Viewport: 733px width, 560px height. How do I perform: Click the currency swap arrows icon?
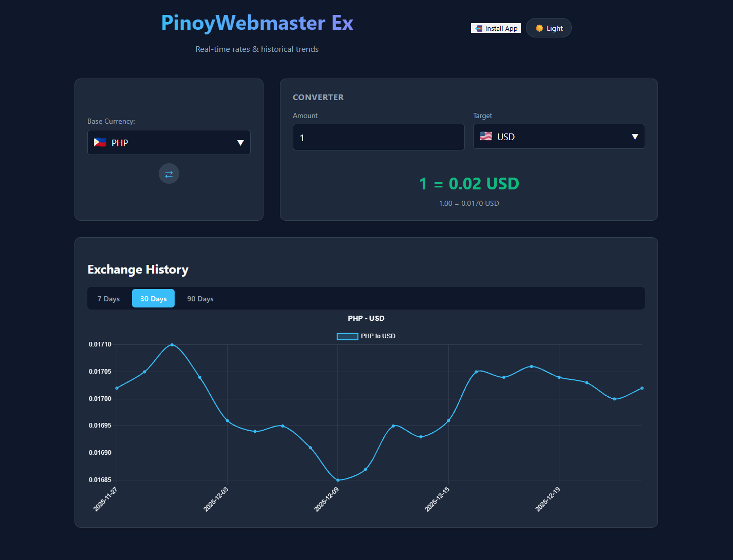(168, 173)
